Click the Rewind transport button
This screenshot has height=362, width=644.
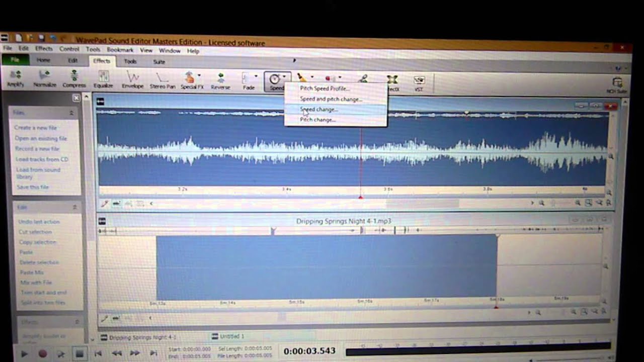[x=117, y=353]
